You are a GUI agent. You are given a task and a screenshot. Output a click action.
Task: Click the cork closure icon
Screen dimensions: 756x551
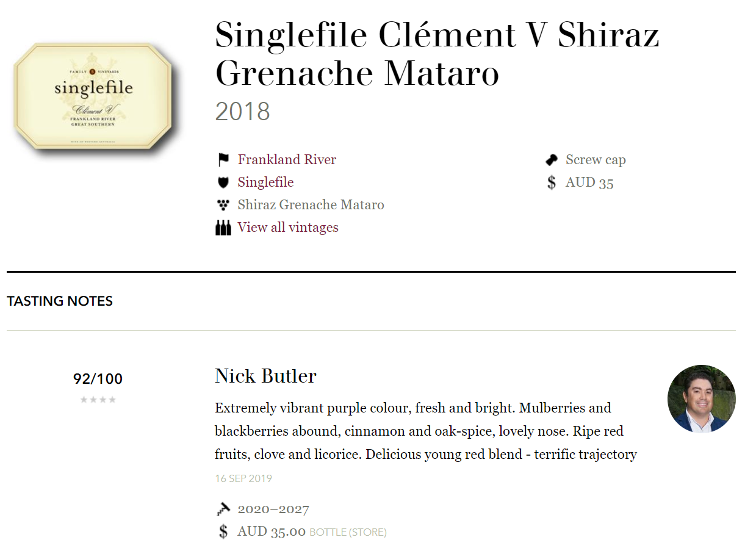pyautogui.click(x=552, y=160)
